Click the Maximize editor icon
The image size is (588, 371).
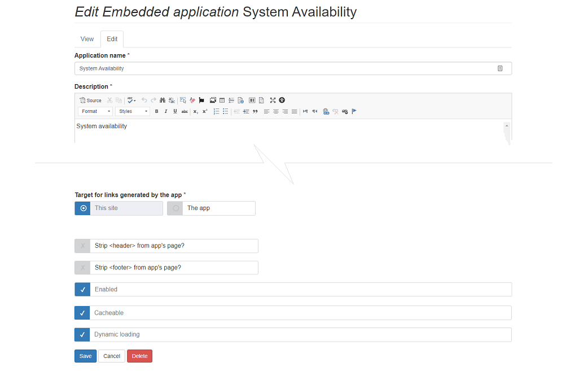273,100
